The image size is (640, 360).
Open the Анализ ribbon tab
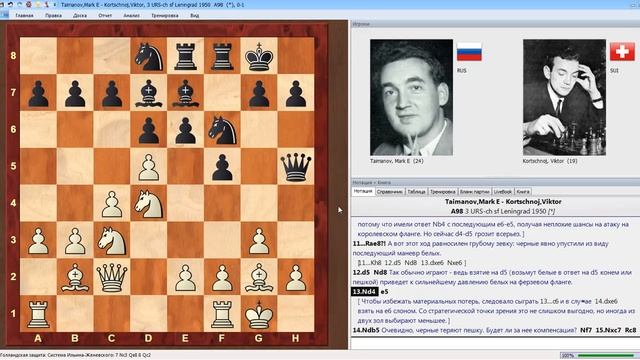(x=131, y=16)
